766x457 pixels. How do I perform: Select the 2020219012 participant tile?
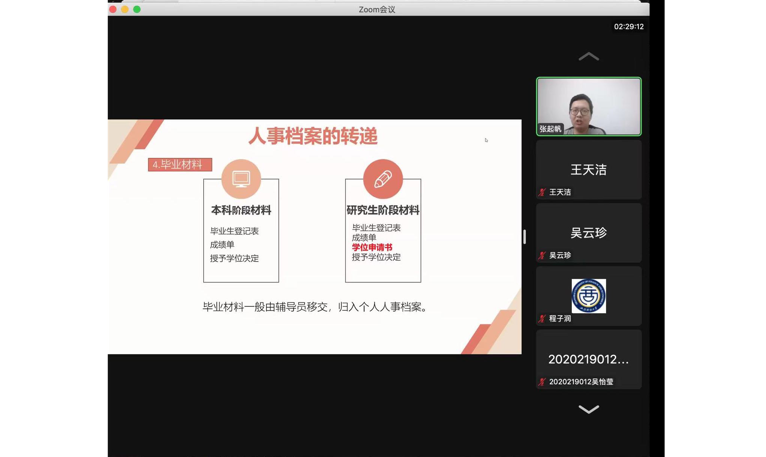(x=588, y=358)
